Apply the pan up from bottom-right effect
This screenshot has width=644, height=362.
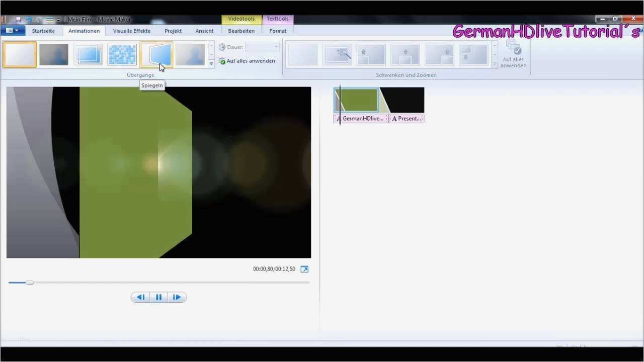click(440, 54)
